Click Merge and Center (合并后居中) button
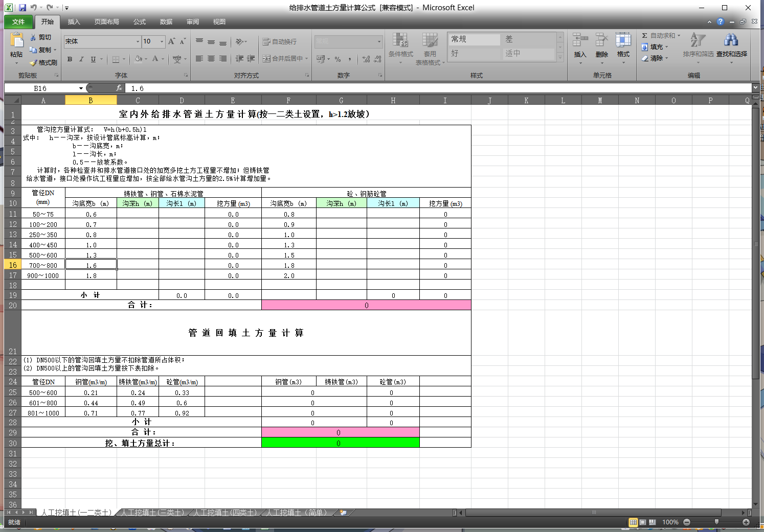Image resolution: width=764 pixels, height=532 pixels. tap(282, 59)
